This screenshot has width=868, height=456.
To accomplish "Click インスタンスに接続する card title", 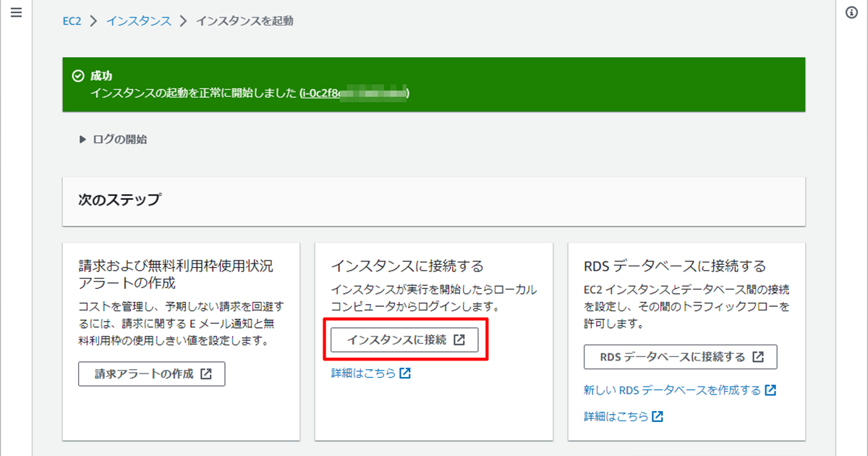I will pyautogui.click(x=407, y=266).
